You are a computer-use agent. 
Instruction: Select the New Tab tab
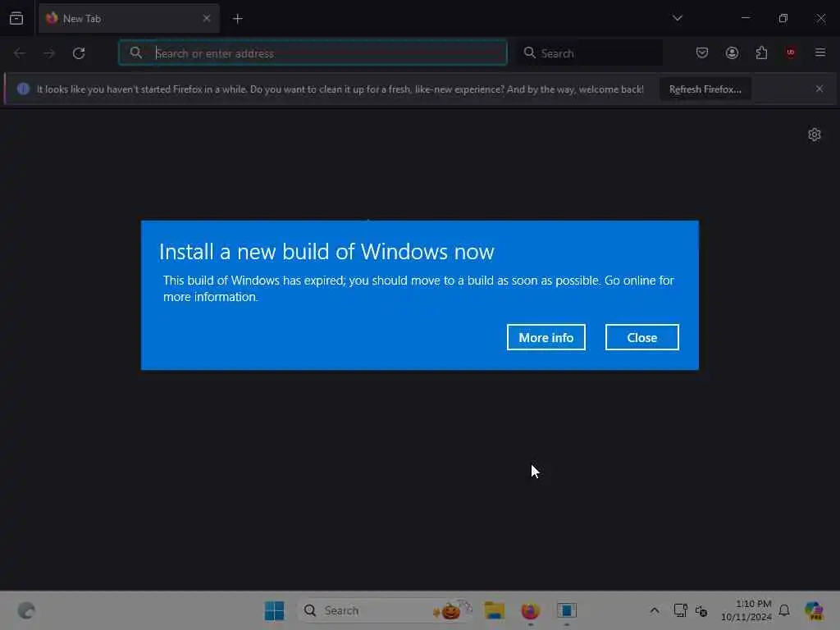(x=129, y=19)
